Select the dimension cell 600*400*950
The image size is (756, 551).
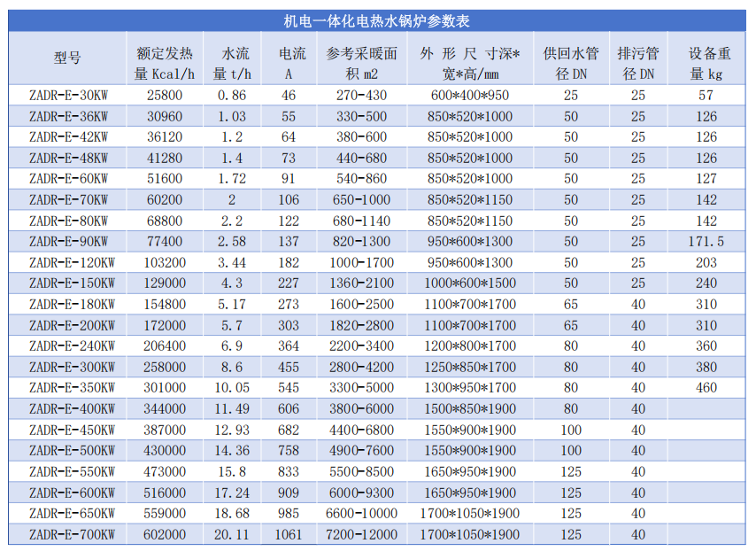tap(470, 95)
